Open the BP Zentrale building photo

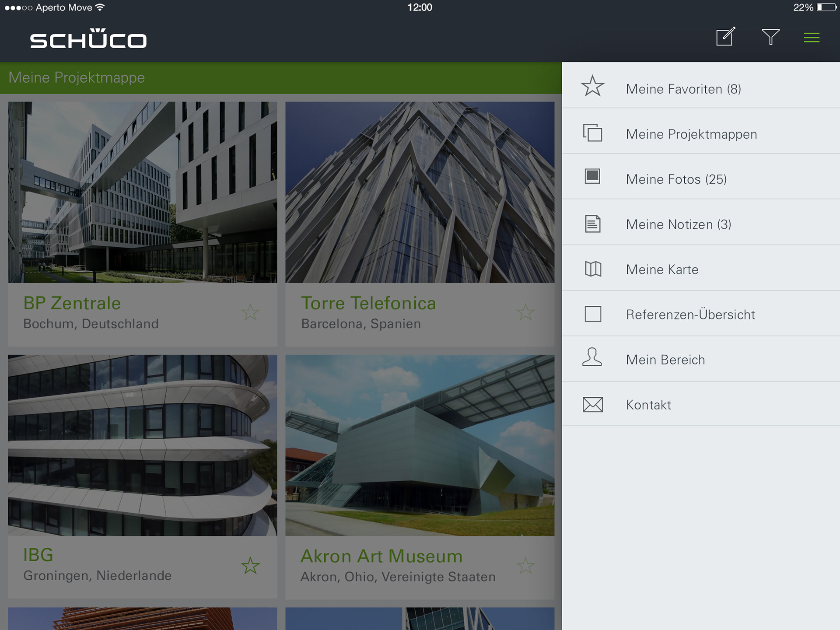click(x=143, y=192)
